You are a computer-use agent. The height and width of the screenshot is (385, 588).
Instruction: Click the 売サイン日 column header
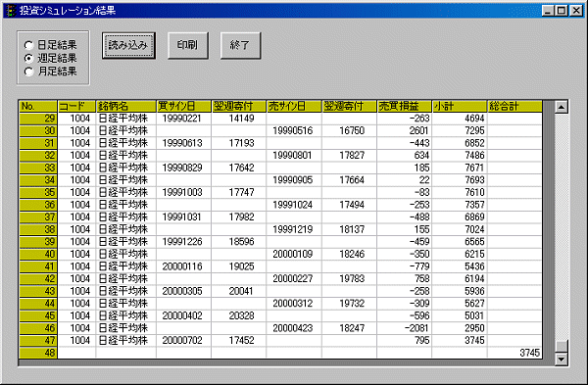294,107
